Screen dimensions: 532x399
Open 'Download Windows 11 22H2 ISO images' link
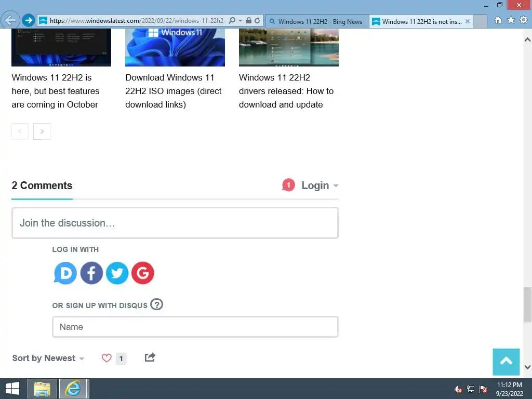click(x=174, y=91)
